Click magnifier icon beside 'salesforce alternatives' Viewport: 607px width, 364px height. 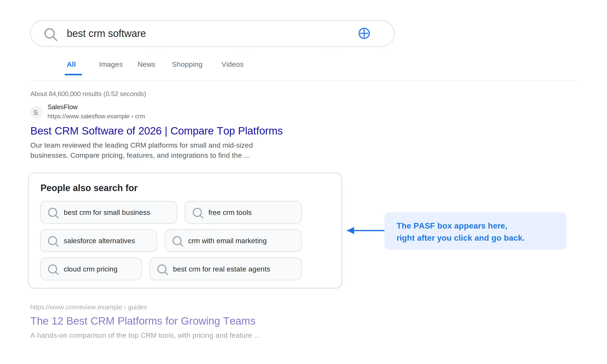pos(53,241)
